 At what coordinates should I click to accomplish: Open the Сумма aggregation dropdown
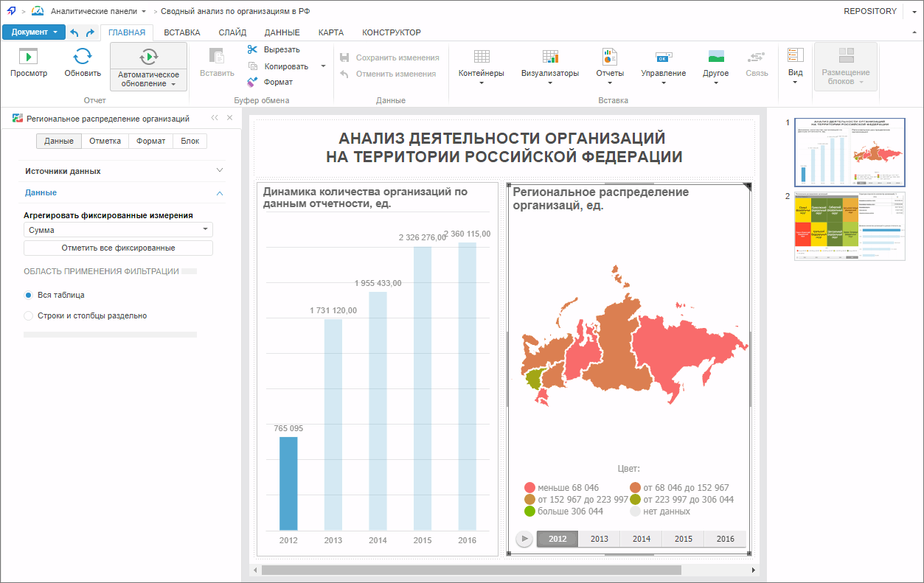(x=118, y=230)
